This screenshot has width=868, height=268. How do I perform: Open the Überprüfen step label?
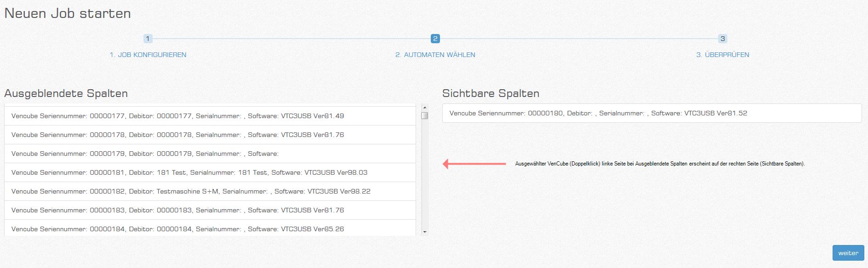coord(722,55)
